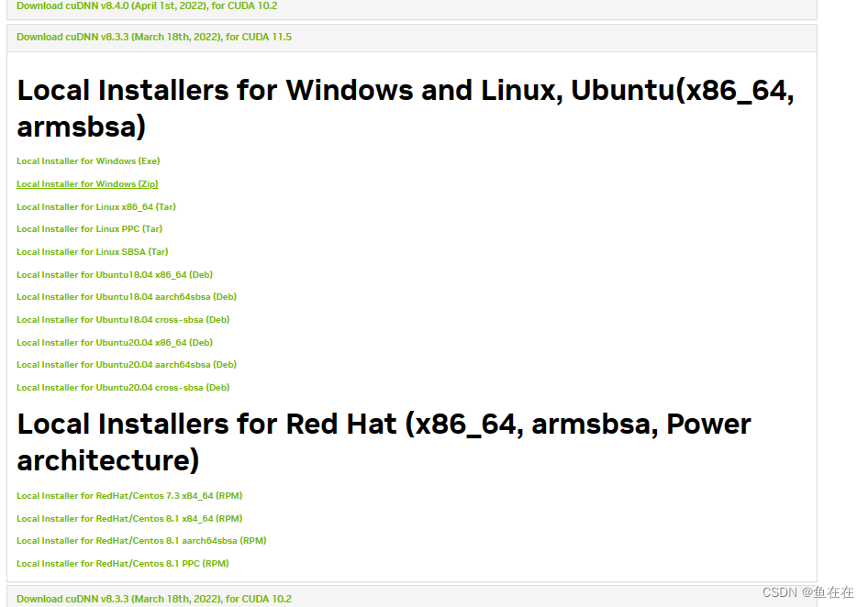Get Ubuntu20.04 aarch64sbsa (Deb) installer
Image resolution: width=868 pixels, height=607 pixels.
127,365
